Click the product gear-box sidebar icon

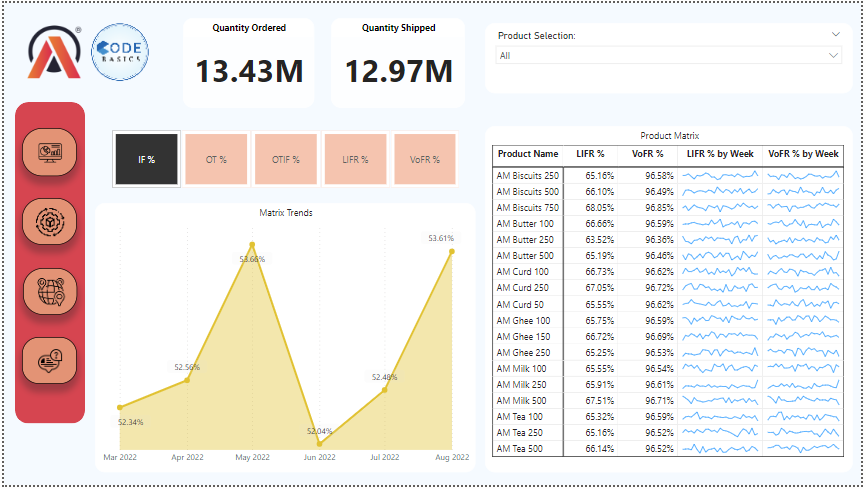[x=50, y=222]
